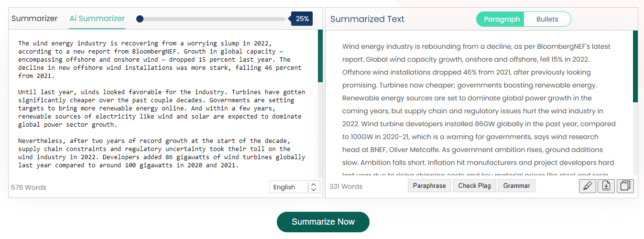
Task: Click the 25% slider value badge
Action: click(x=302, y=19)
